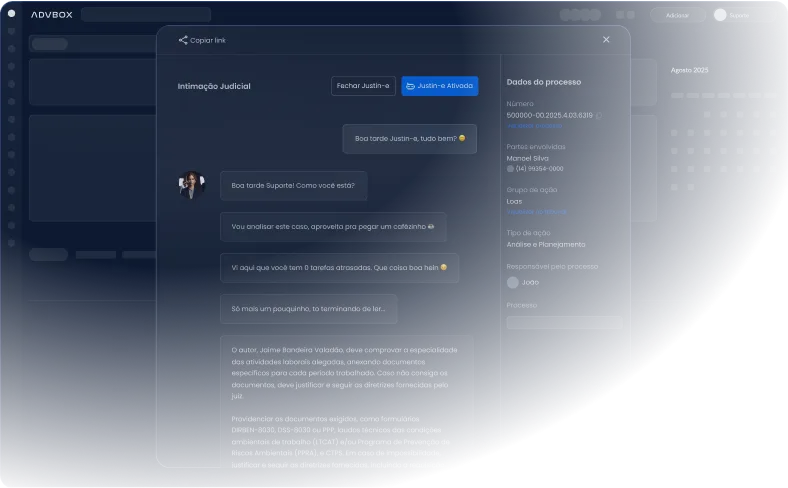
Task: Click the Fechar Justin-e button
Action: [x=363, y=86]
